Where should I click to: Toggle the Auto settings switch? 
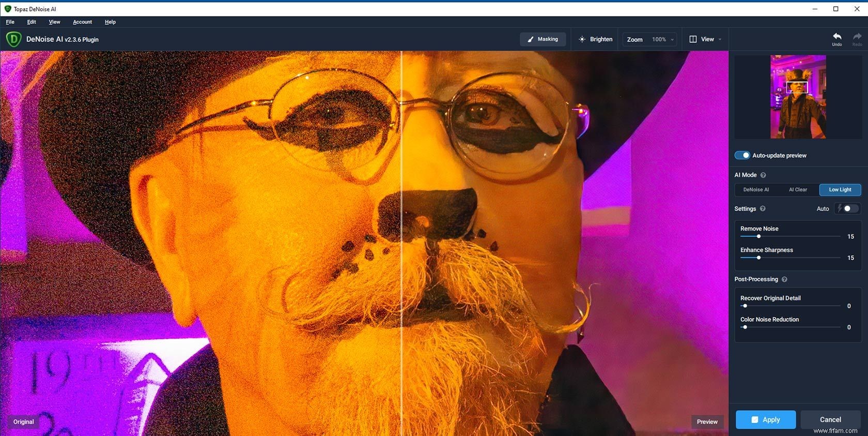pos(848,208)
